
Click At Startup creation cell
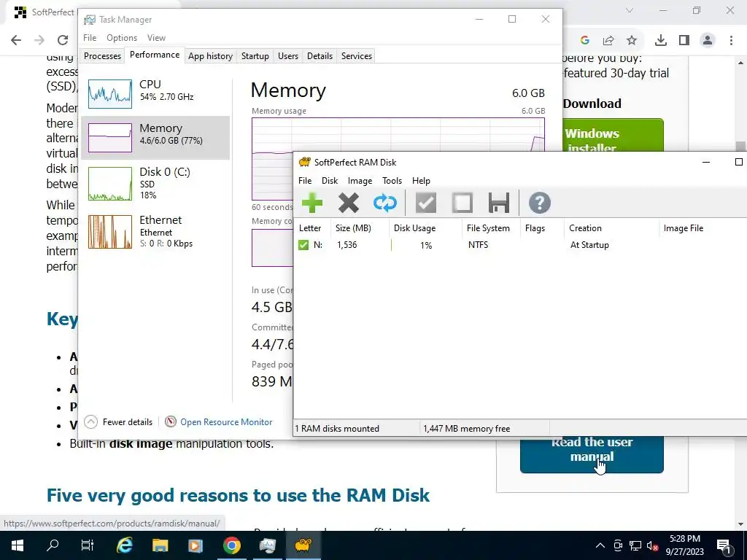(x=589, y=245)
